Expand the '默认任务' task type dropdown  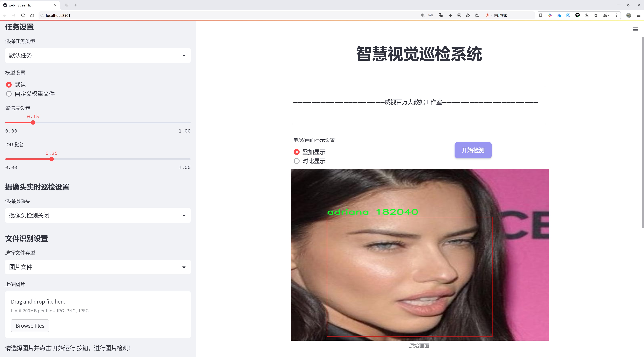click(98, 55)
